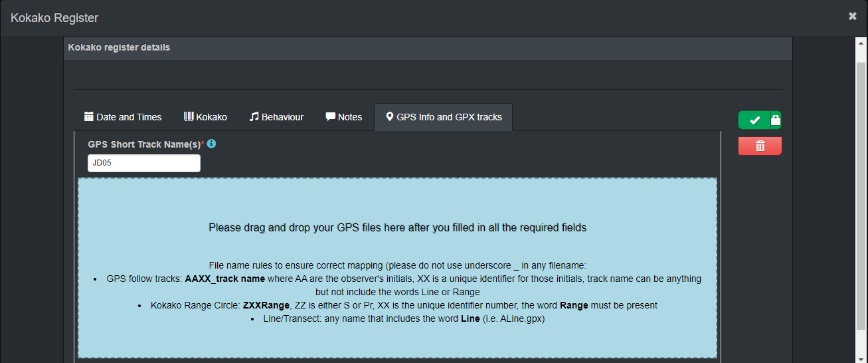Open the Kokako tab
The width and height of the screenshot is (868, 363).
pos(205,117)
